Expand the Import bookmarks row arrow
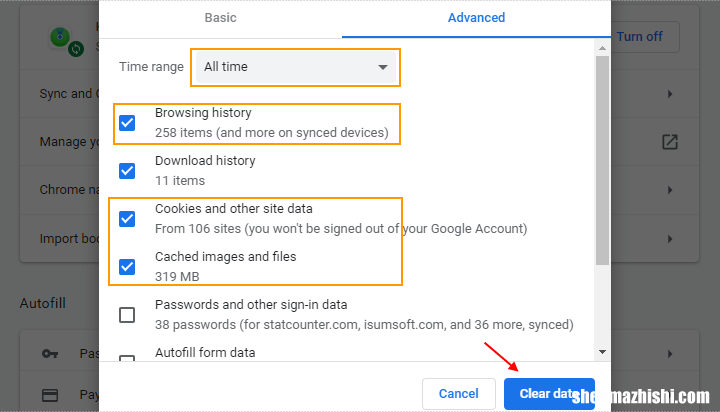Screen dimensions: 720x412 (x=670, y=239)
